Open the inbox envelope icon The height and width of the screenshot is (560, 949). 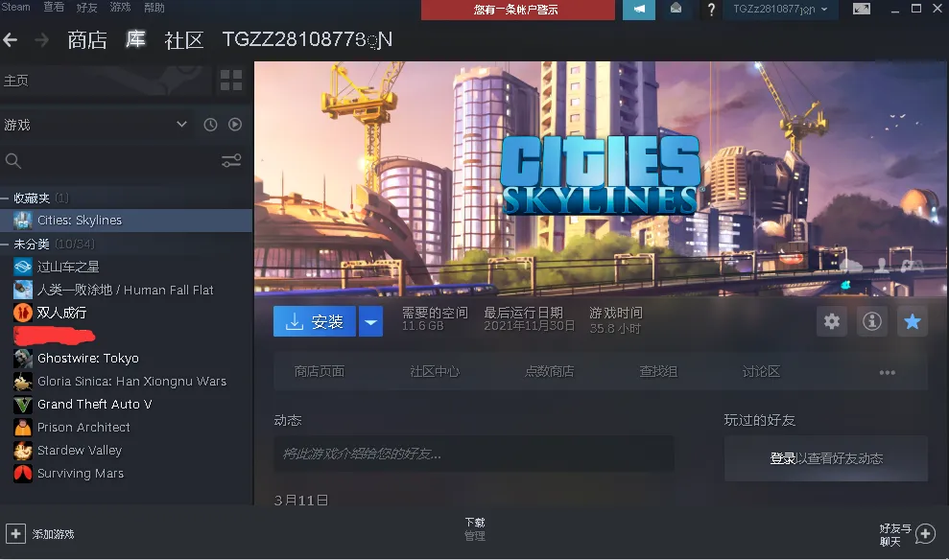[676, 10]
